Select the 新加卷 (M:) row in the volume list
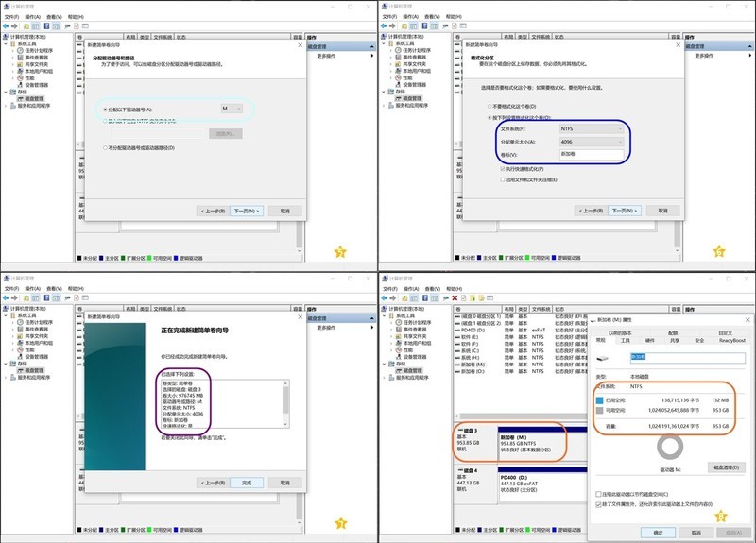This screenshot has width=756, height=543. coord(521,365)
